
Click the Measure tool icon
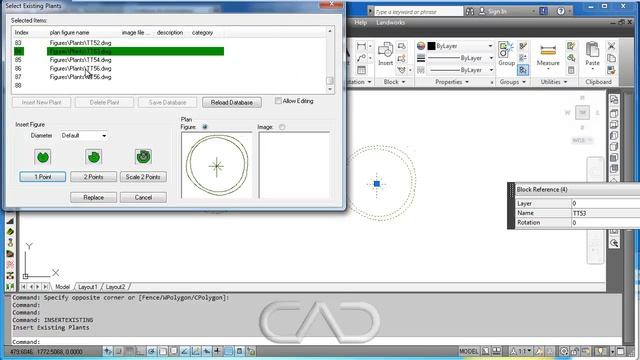(x=548, y=51)
